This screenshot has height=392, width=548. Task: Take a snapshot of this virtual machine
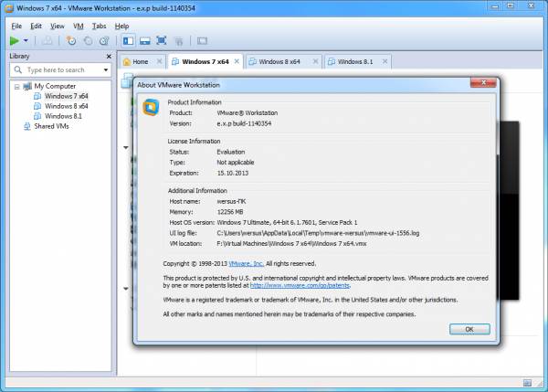(x=71, y=41)
